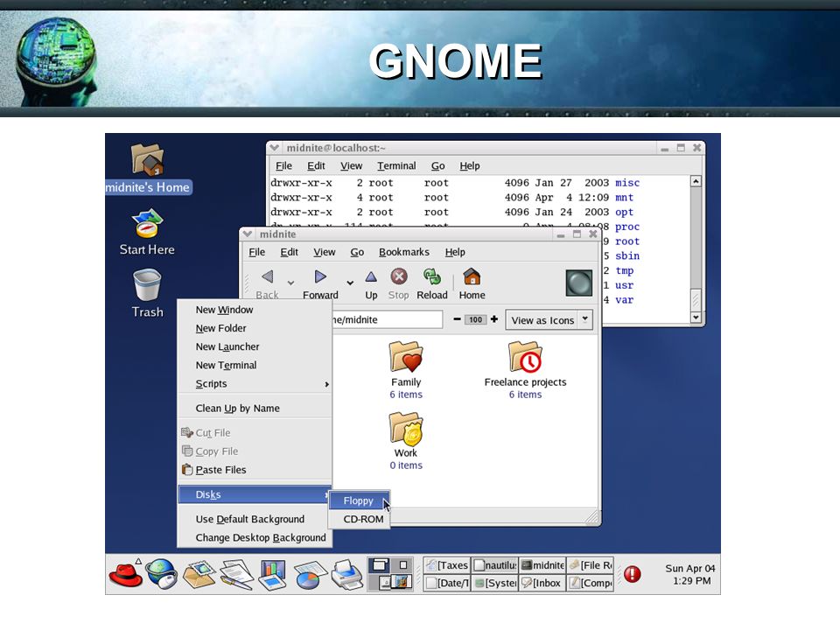Open the terminal window menu chevron in the title bar

274,147
